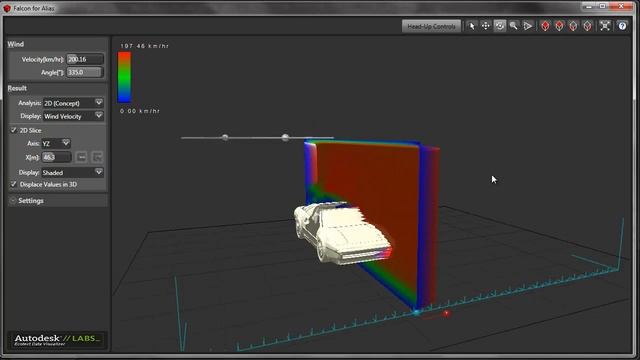The image size is (640, 360).
Task: Click the 197.46 km/hr legend maximum label
Action: (x=144, y=46)
